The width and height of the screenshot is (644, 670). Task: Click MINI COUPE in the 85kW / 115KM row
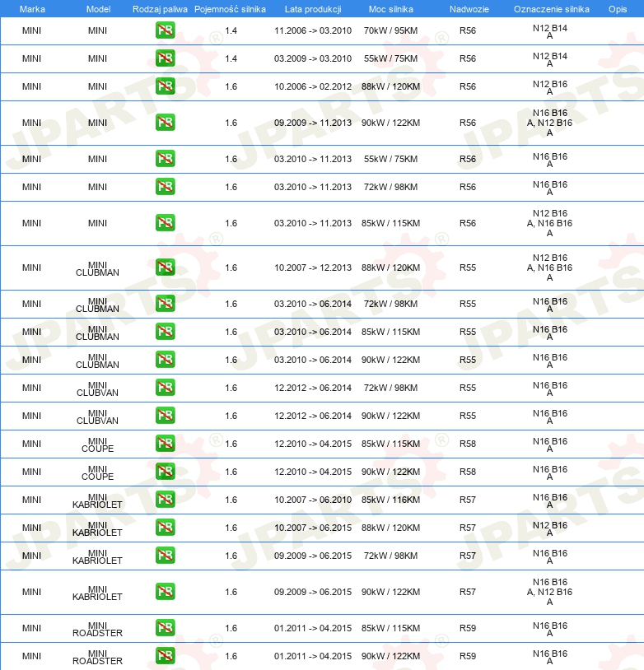point(97,444)
